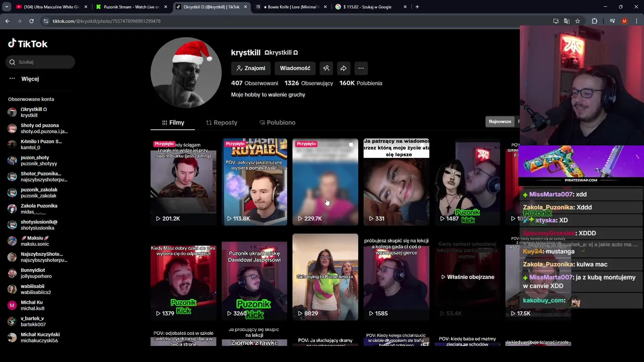Screen dimensions: 644x362
Task: Open Maksiu account in sidebar
Action: [x=38, y=241]
